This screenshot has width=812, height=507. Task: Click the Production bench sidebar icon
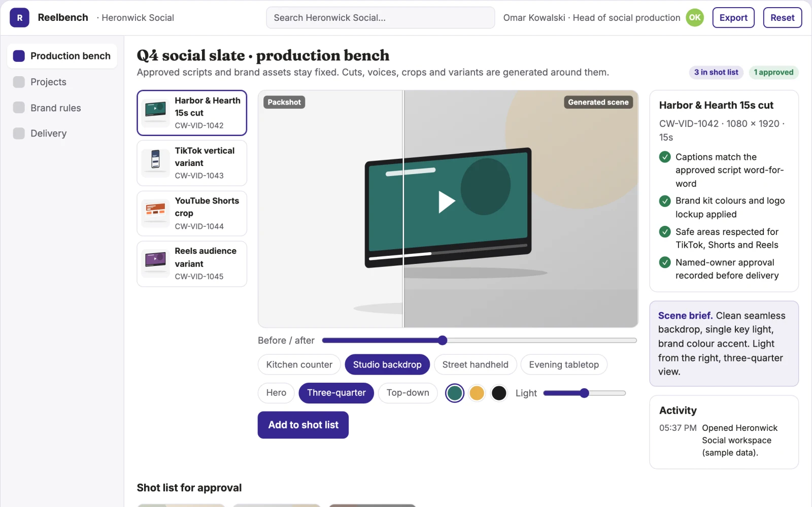[19, 56]
